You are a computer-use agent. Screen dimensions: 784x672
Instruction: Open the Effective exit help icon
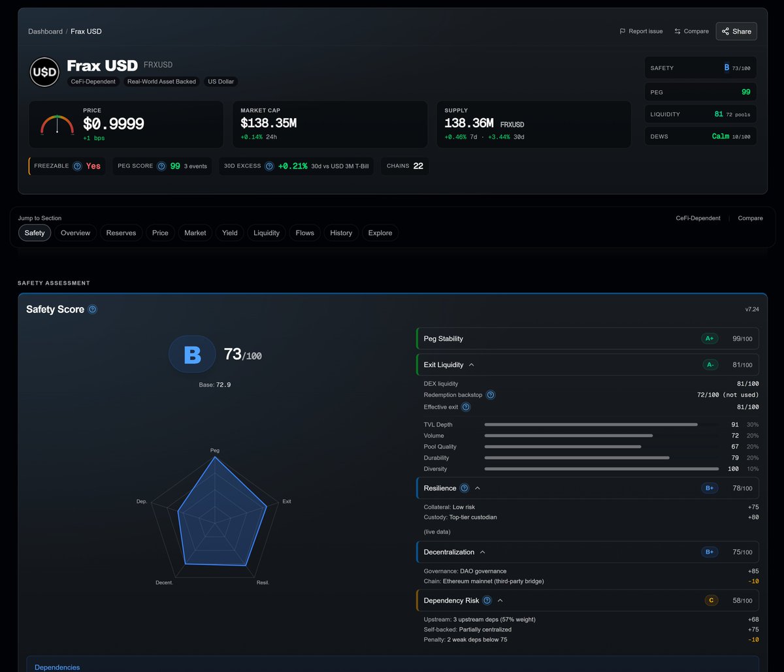[x=466, y=407]
